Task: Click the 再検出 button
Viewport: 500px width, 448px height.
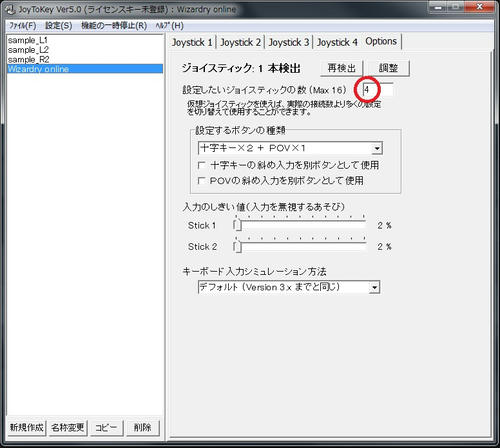Action: click(341, 68)
